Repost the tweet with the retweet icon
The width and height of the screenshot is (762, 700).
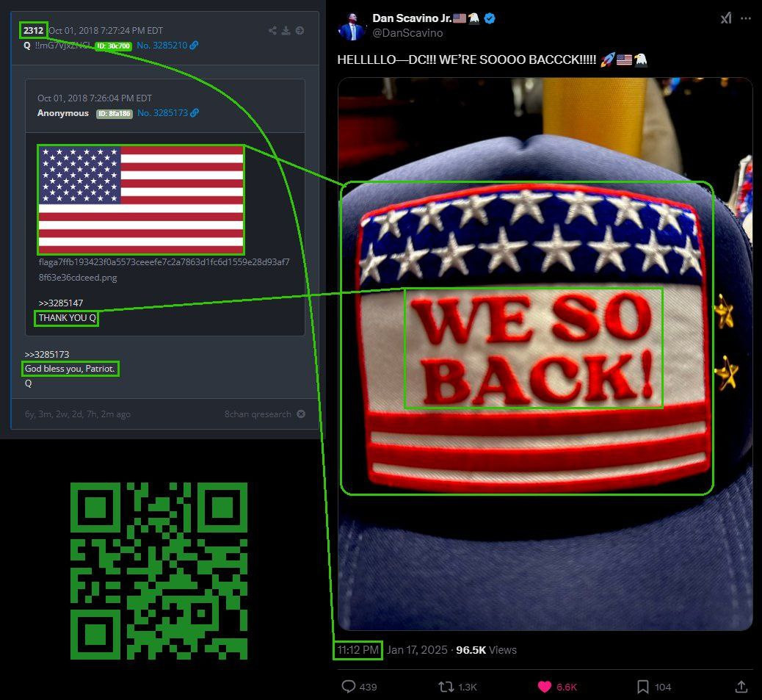(446, 687)
